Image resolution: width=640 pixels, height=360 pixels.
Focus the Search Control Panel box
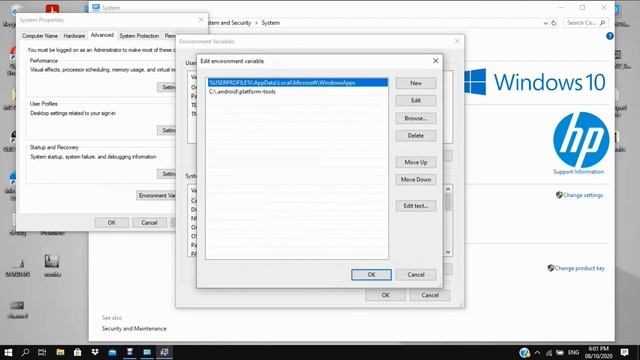(585, 23)
